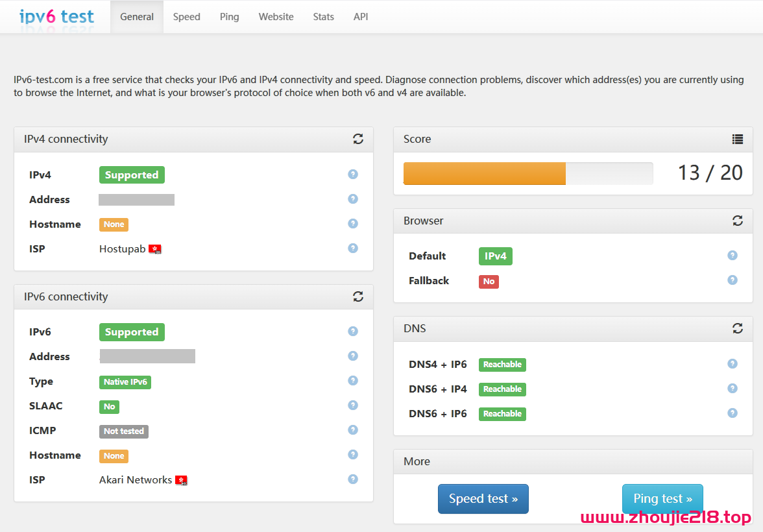Click help icon for IPv4 Address
The height and width of the screenshot is (532, 763).
pyautogui.click(x=353, y=199)
